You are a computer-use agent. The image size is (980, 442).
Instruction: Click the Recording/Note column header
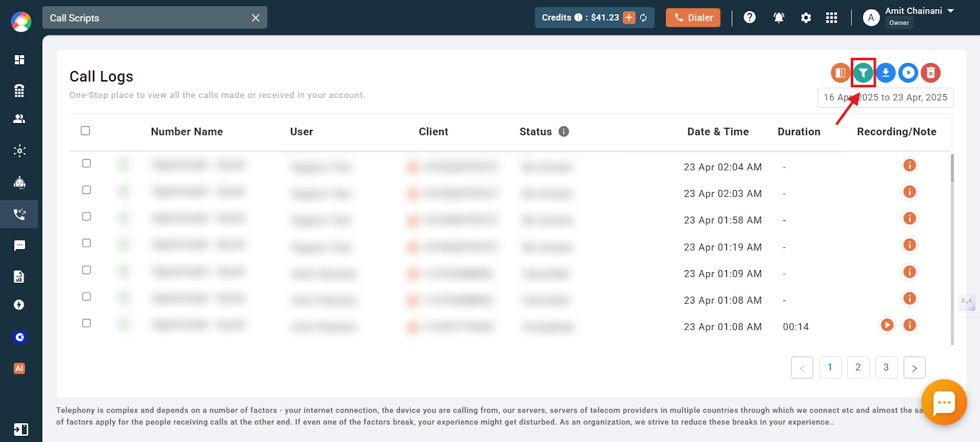click(897, 132)
